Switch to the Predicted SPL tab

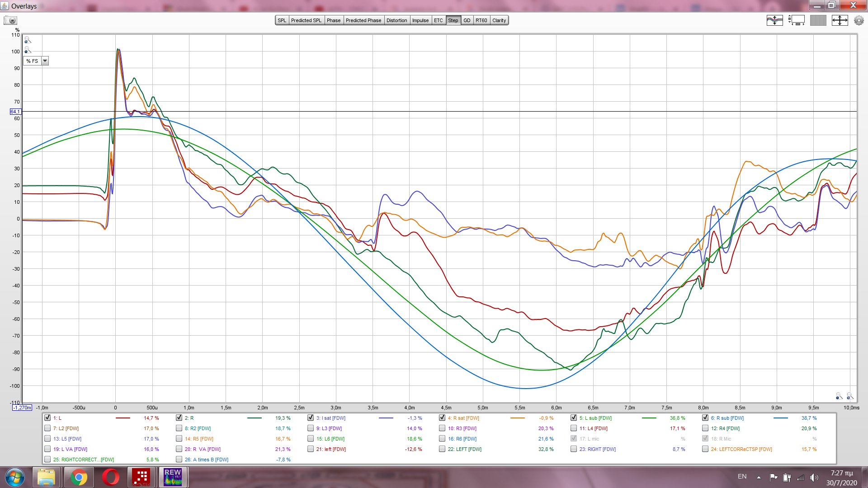click(306, 20)
